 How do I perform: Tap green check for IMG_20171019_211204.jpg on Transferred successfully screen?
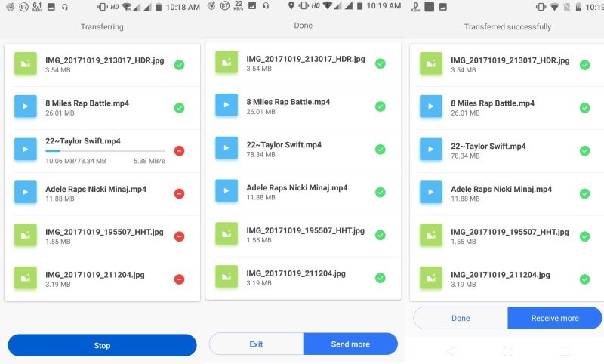[x=584, y=279]
